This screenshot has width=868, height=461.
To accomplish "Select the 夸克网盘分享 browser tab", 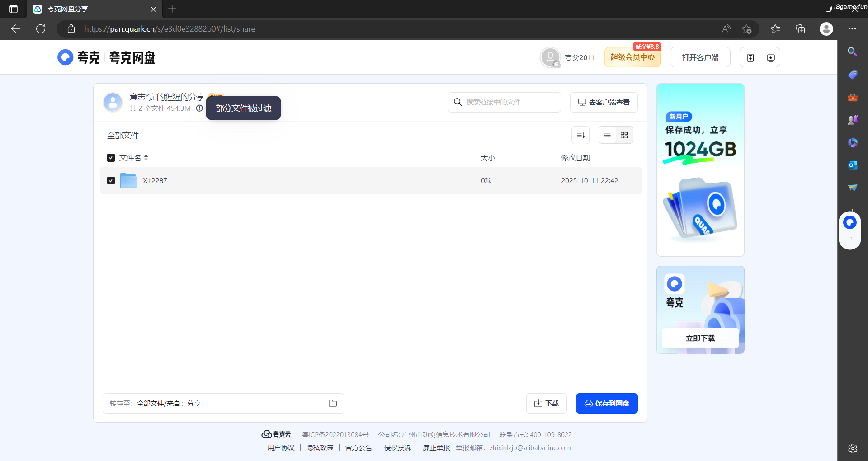I will [x=90, y=9].
